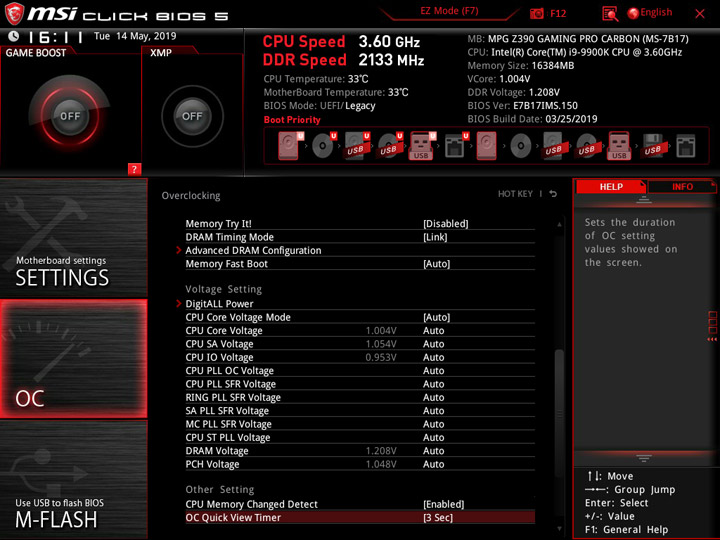
Task: Switch to the HELP tab
Action: 611,186
